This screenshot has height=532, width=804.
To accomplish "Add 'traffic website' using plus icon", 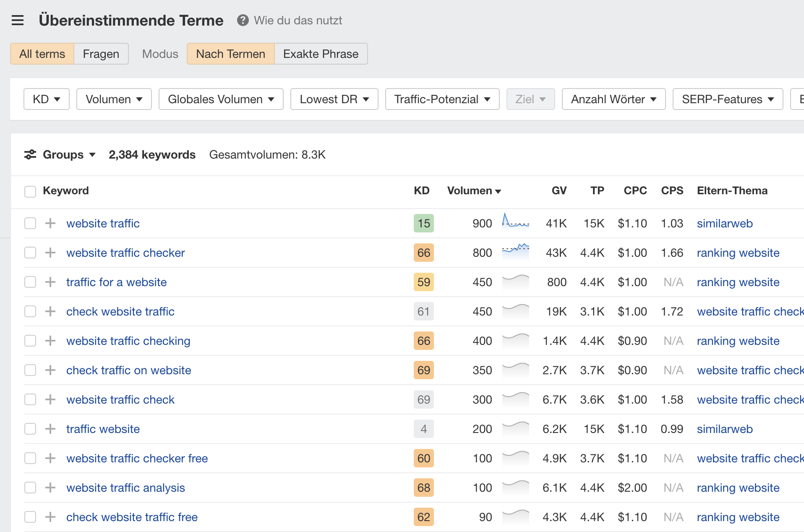I will (x=50, y=429).
